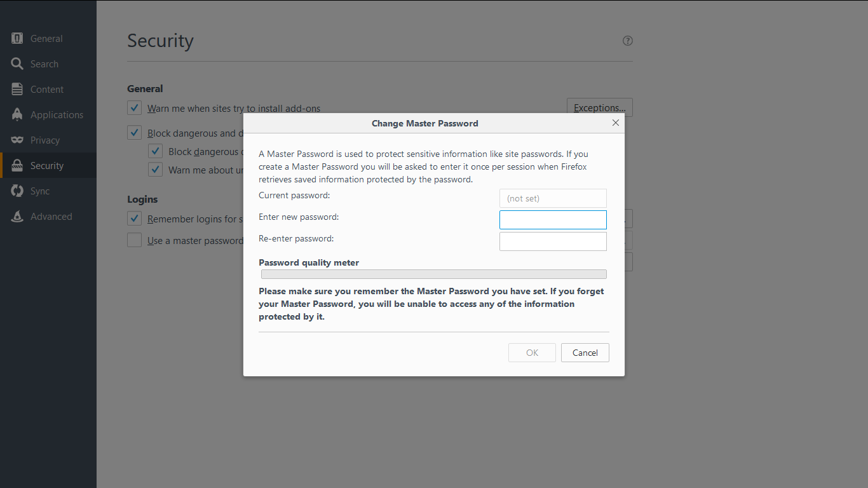This screenshot has height=488, width=868.
Task: Open the General preferences section icon
Action: click(x=17, y=38)
